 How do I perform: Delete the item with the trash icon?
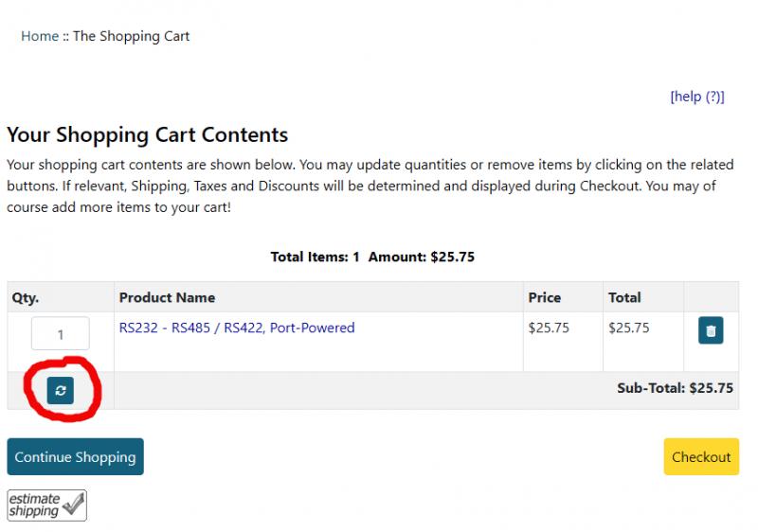[x=711, y=330]
